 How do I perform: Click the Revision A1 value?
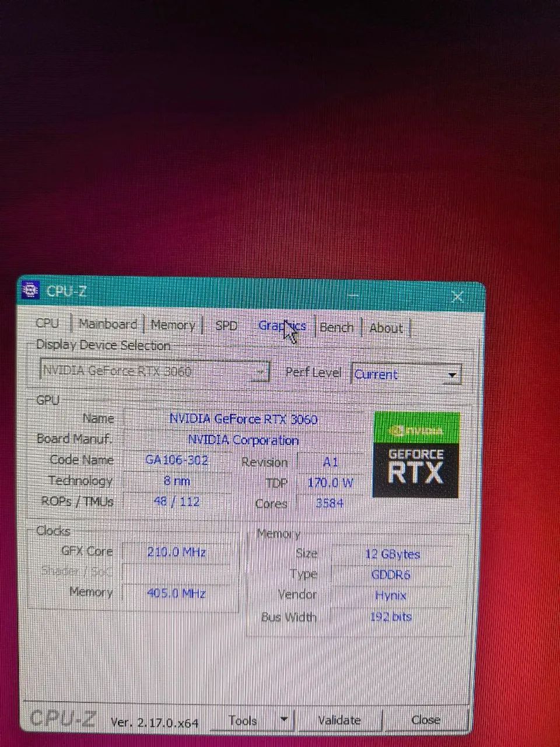330,462
